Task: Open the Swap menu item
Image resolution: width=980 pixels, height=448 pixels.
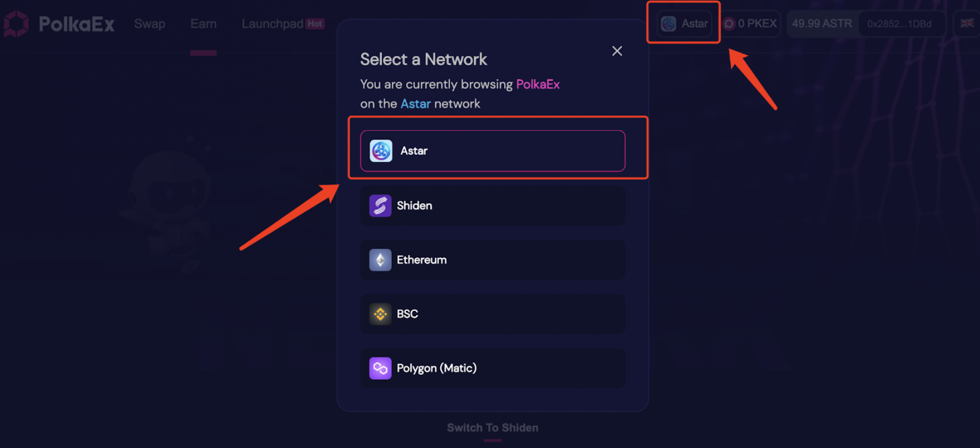Action: tap(150, 24)
